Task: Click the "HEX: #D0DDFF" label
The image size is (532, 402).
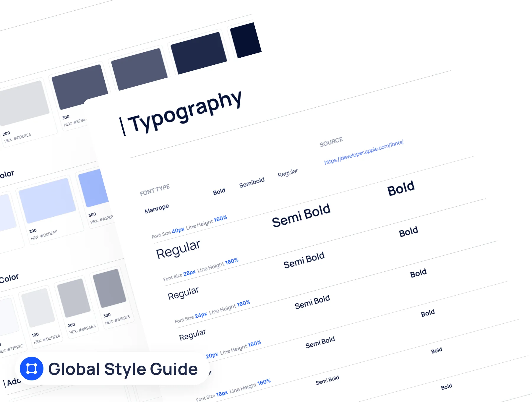Action: (x=44, y=235)
